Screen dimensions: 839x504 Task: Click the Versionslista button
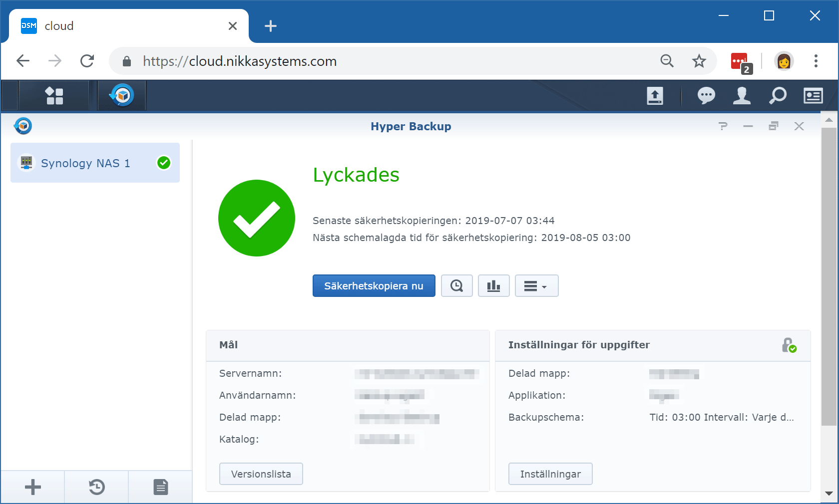pyautogui.click(x=261, y=474)
